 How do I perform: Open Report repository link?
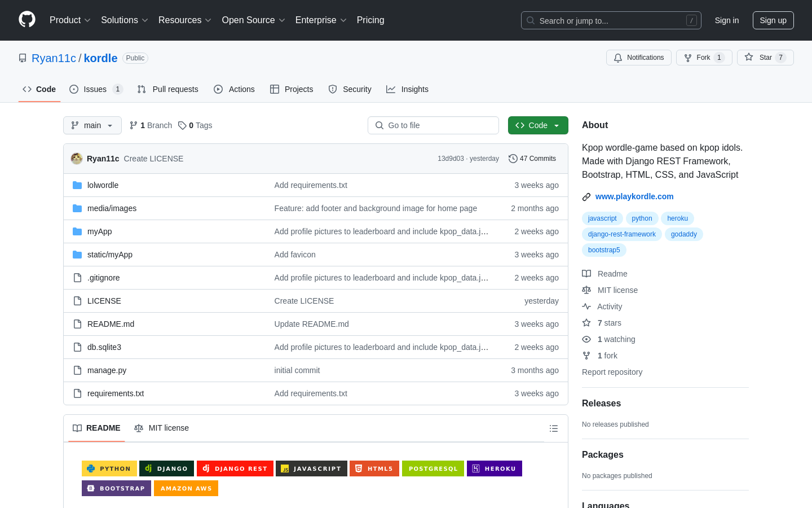click(x=612, y=372)
